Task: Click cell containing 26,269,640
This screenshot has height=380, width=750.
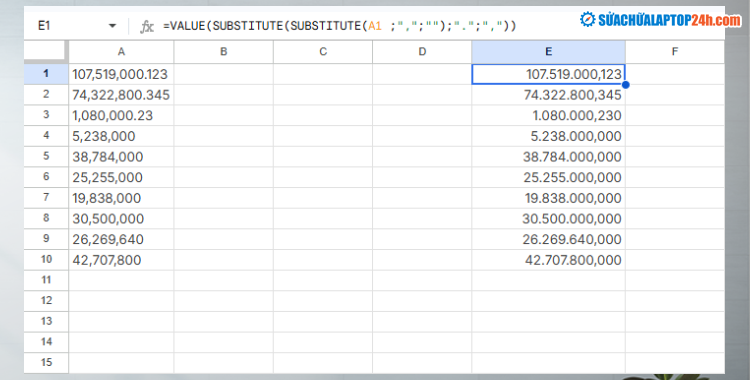Action: click(121, 239)
